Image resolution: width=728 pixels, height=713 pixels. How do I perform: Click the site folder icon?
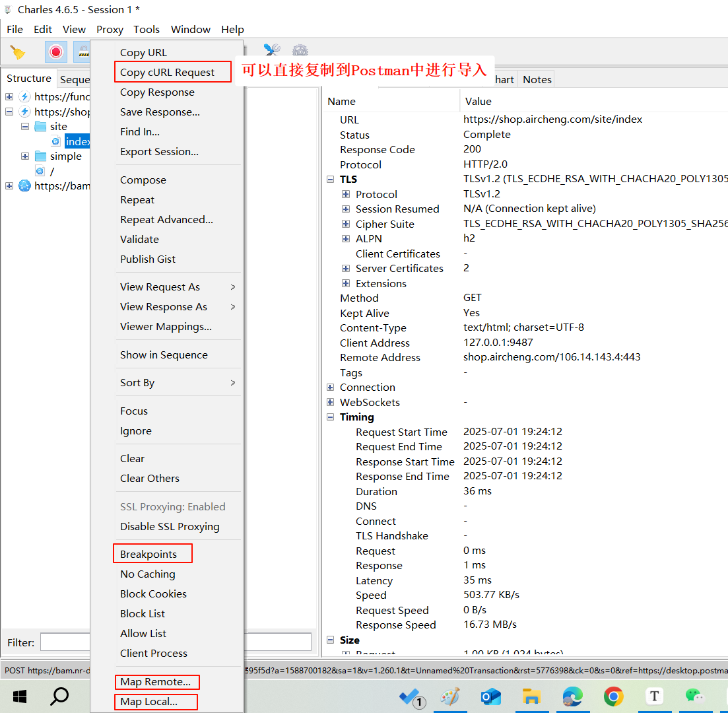[x=40, y=126]
